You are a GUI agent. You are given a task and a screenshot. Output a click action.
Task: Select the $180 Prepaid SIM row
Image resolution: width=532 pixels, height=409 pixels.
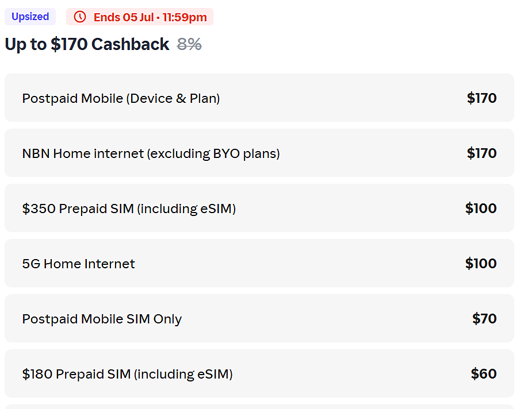pos(259,373)
